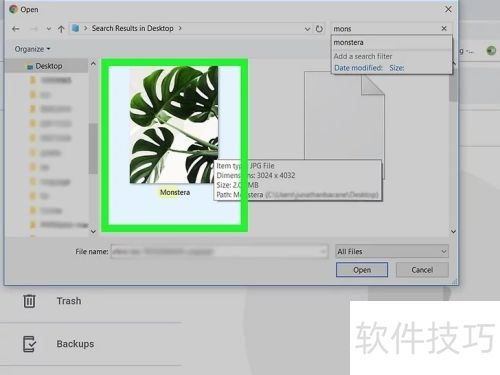This screenshot has height=375, width=500.
Task: Add the 'Size:' search filter
Action: (397, 68)
